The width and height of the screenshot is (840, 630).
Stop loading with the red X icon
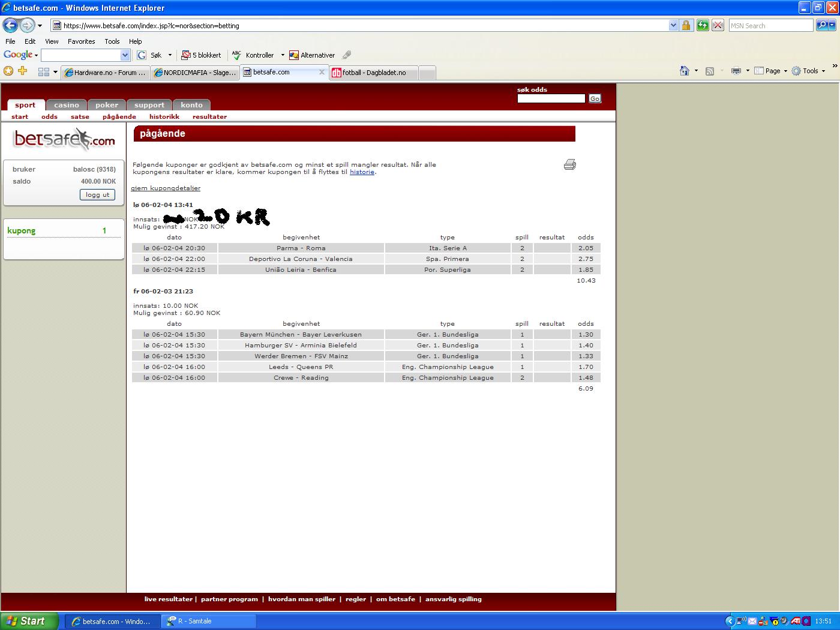[x=718, y=25]
